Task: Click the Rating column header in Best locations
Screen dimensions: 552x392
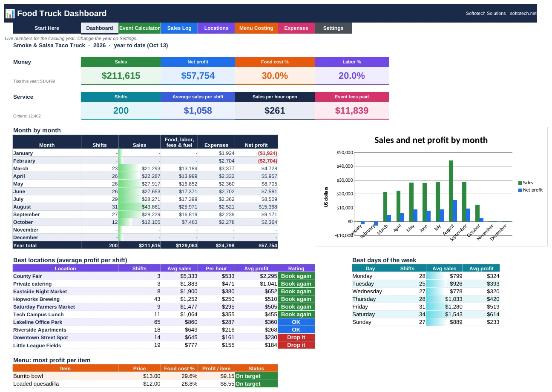Action: [x=296, y=269]
